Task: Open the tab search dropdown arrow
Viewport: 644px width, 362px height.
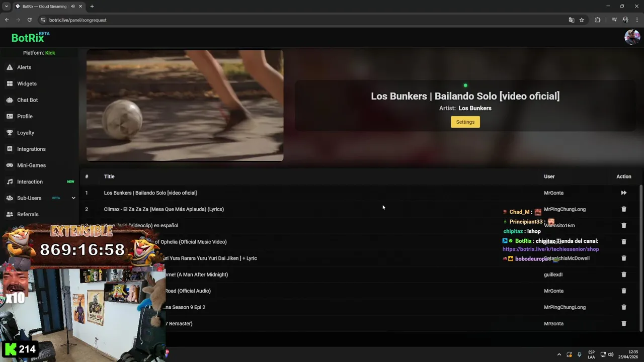Action: pyautogui.click(x=6, y=7)
